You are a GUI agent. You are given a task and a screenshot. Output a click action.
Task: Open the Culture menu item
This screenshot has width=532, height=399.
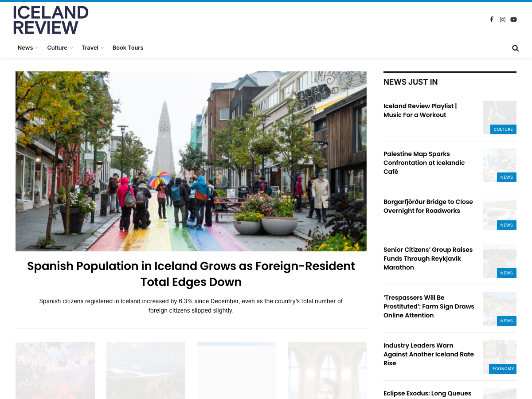tap(57, 48)
